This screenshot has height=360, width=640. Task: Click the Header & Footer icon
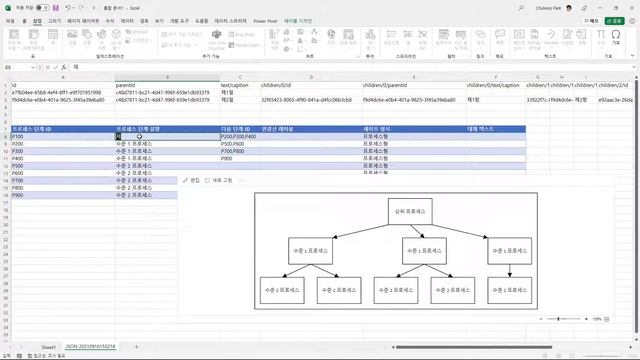534,40
